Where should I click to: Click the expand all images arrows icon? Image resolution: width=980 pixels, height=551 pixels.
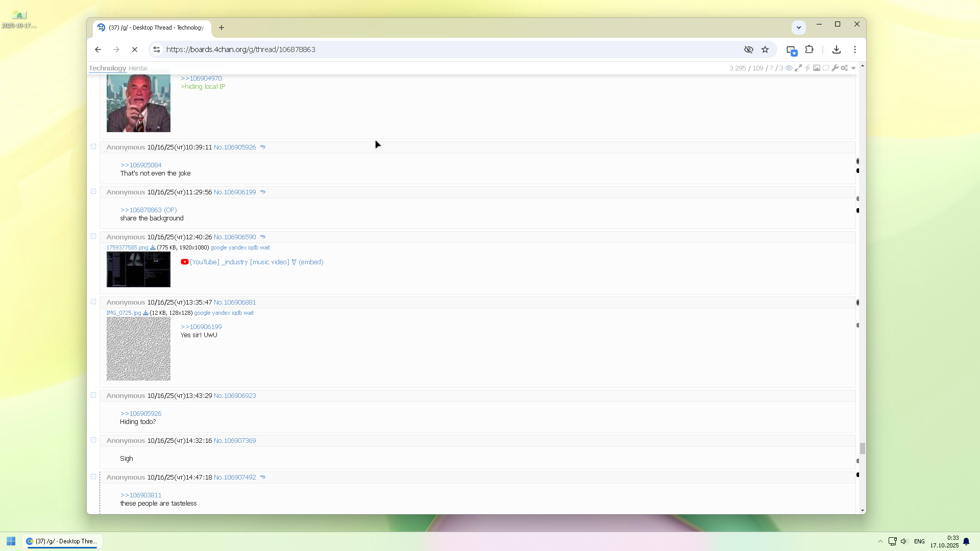(x=798, y=68)
